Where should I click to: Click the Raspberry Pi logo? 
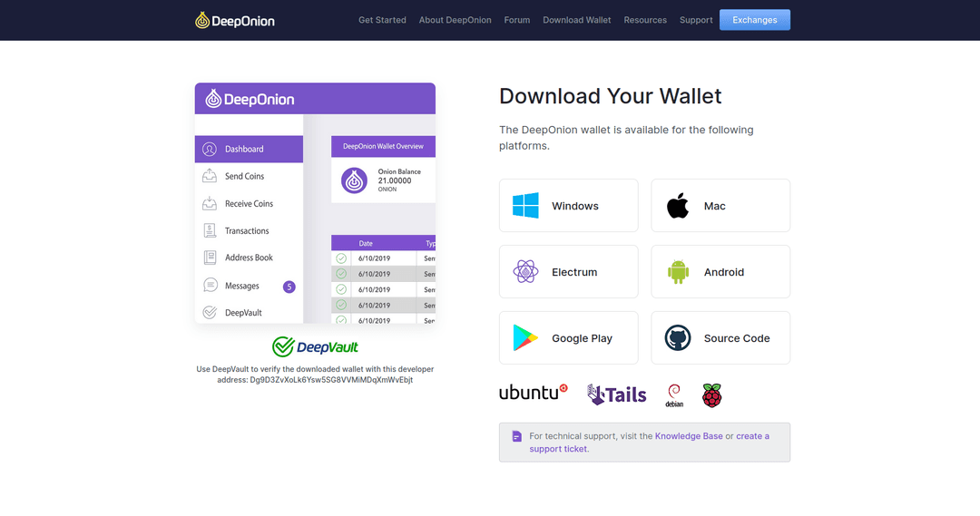712,395
